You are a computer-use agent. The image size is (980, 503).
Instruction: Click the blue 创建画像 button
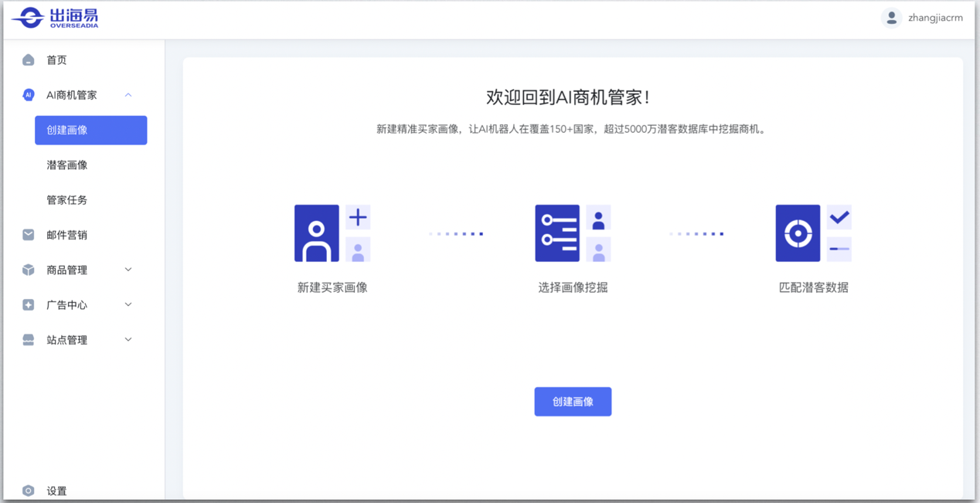(x=573, y=401)
